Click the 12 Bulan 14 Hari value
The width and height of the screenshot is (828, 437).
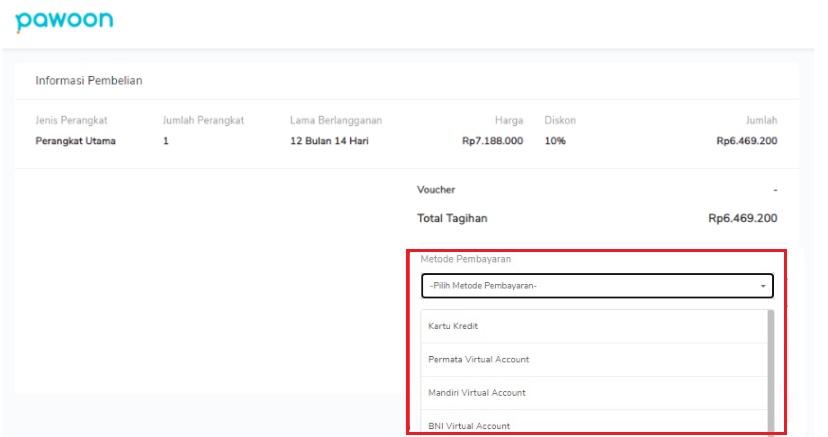pyautogui.click(x=329, y=141)
